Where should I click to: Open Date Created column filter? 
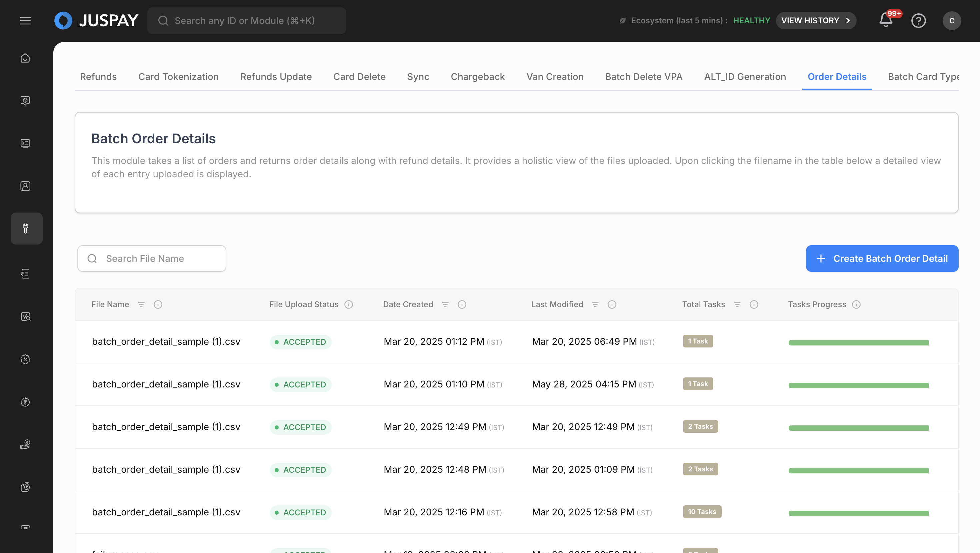[x=445, y=304]
